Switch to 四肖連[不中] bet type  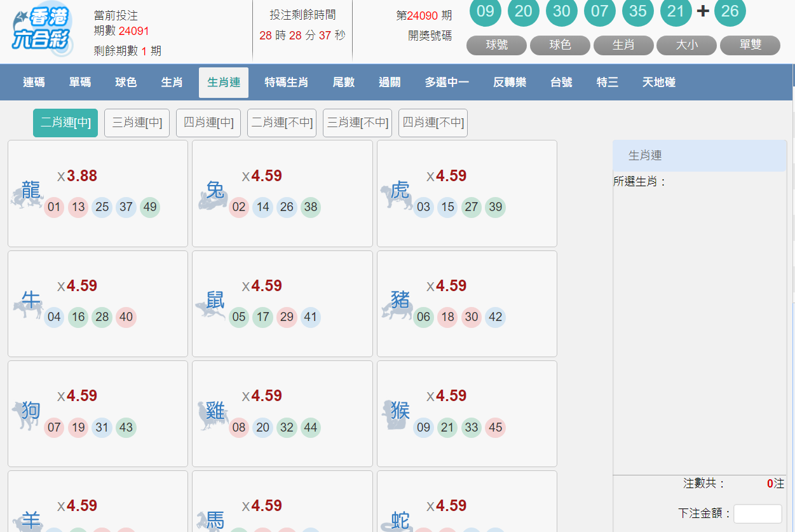click(433, 123)
